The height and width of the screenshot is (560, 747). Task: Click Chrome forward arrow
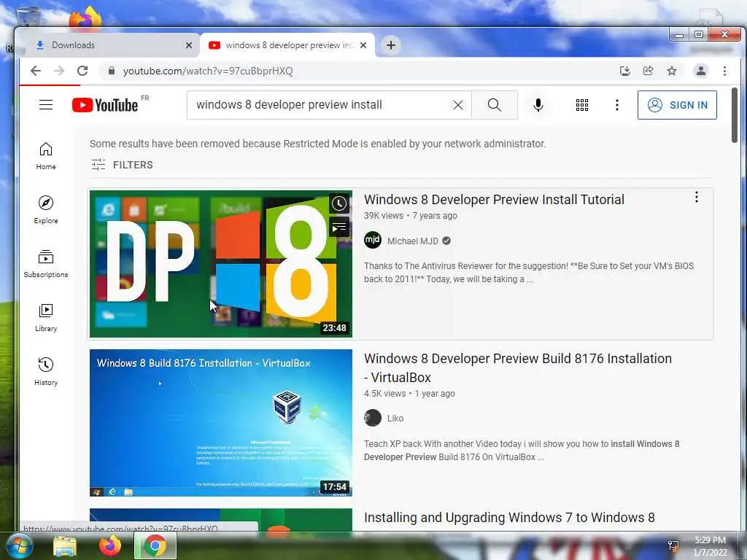59,71
